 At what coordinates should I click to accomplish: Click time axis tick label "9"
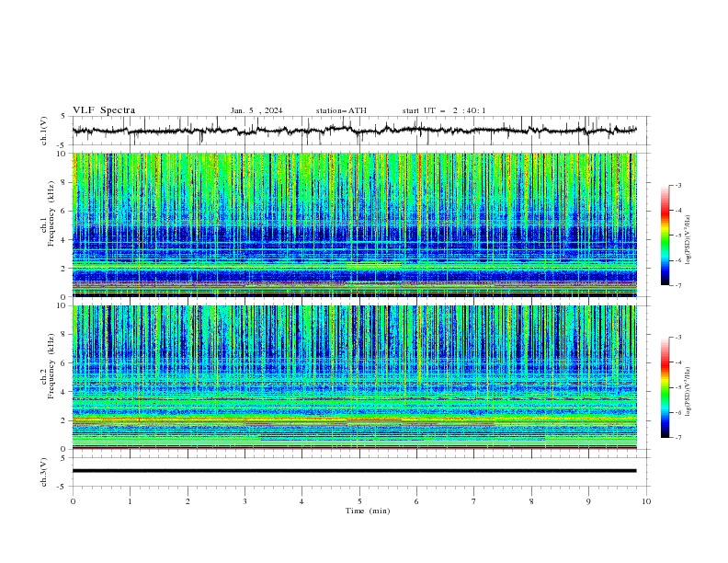tap(588, 501)
